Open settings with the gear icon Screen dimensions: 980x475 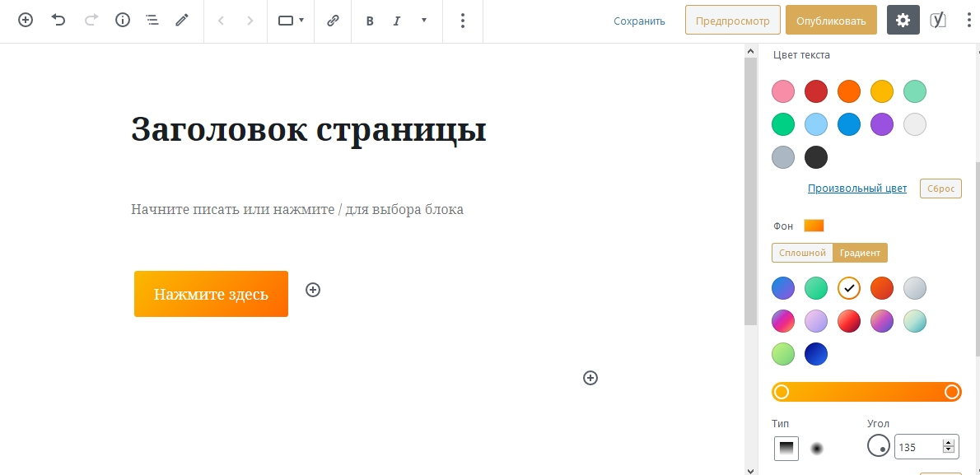903,20
